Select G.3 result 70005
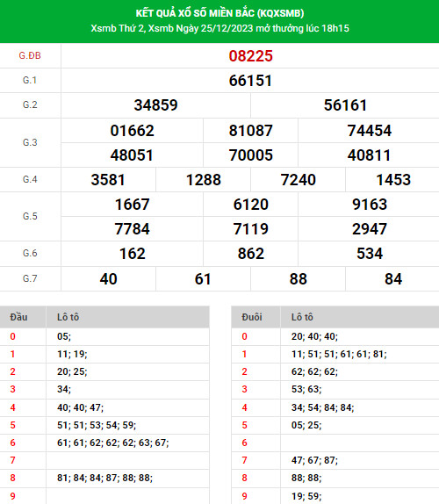The height and width of the screenshot is (504, 439). 251,155
